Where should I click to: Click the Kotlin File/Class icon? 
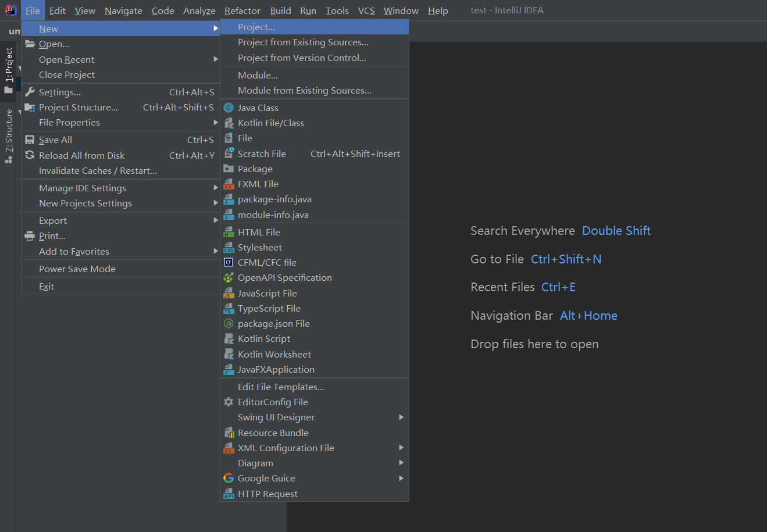[x=229, y=123]
